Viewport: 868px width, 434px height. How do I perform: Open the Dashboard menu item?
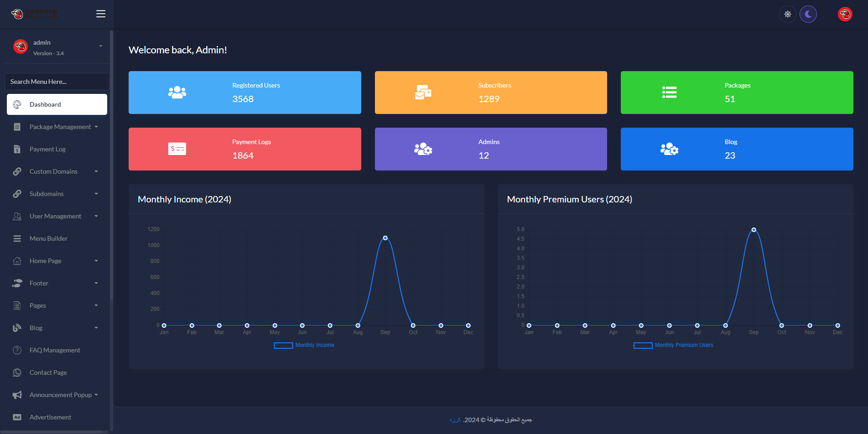coord(57,104)
